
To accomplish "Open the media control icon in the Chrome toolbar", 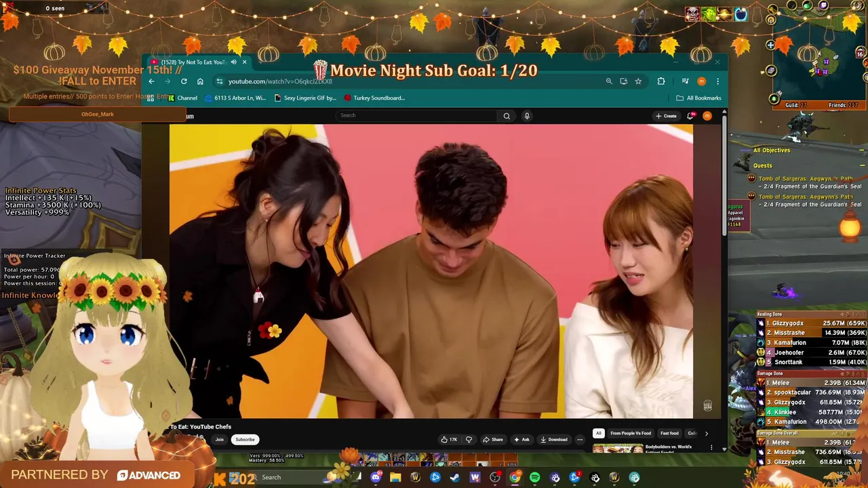I will [x=685, y=81].
